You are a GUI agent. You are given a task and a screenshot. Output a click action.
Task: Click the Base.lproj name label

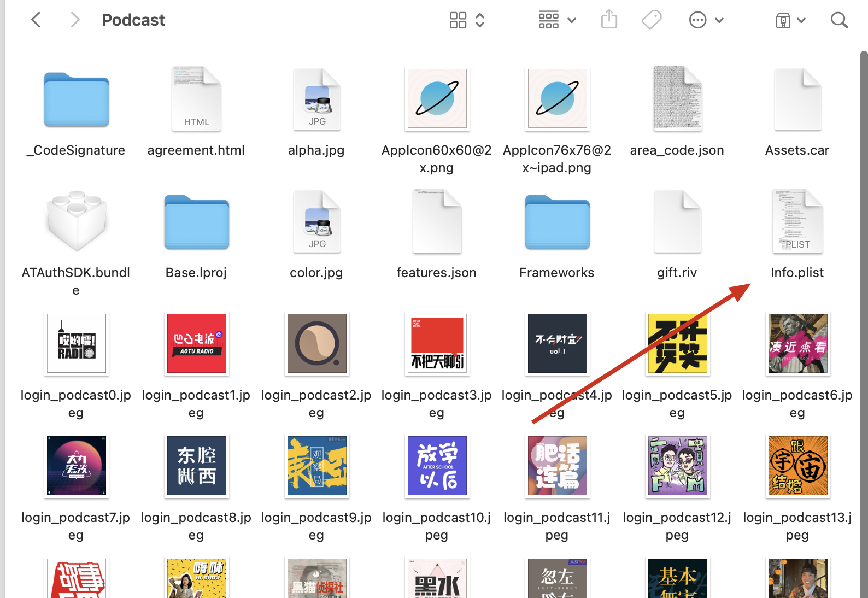tap(196, 273)
